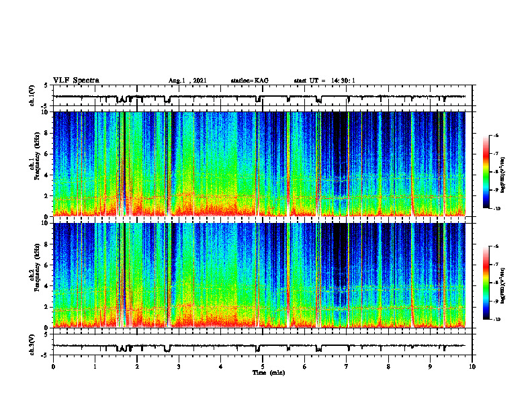Click time axis tick label "5"
This screenshot has width=532, height=411.
coord(263,367)
